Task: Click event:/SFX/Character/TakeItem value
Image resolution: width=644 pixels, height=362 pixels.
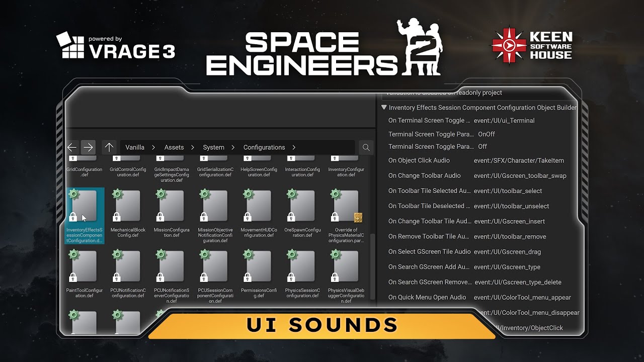Action: point(519,160)
